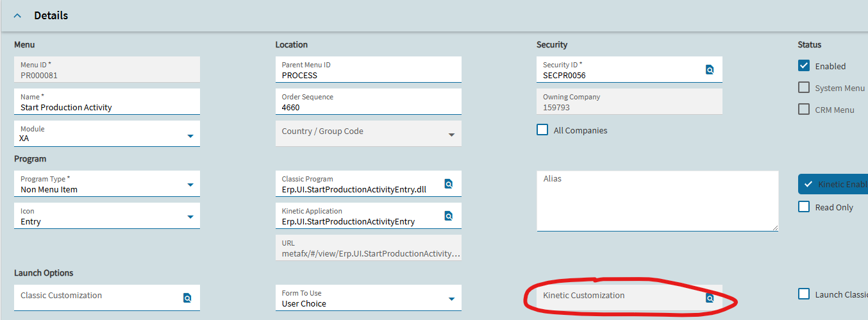This screenshot has height=320, width=868.
Task: Open the Icon dropdown list
Action: click(190, 217)
